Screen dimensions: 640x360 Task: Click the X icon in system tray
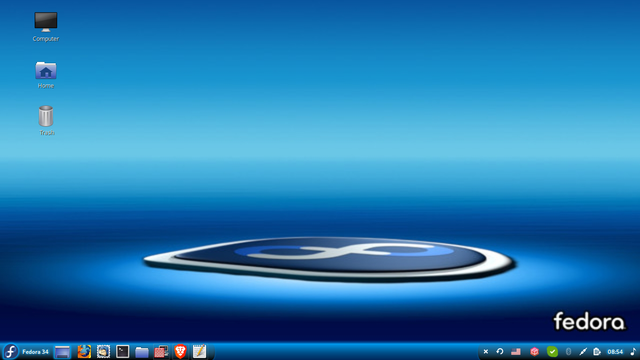(x=486, y=351)
